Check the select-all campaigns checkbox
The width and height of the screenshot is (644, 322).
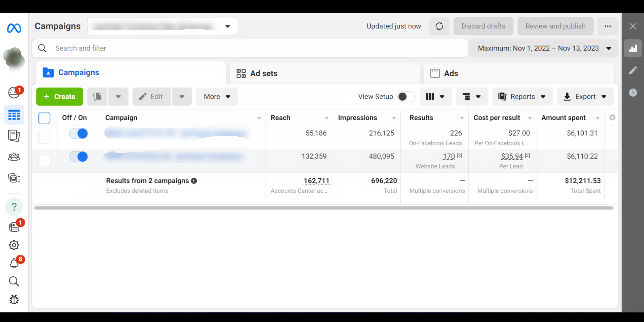point(44,118)
